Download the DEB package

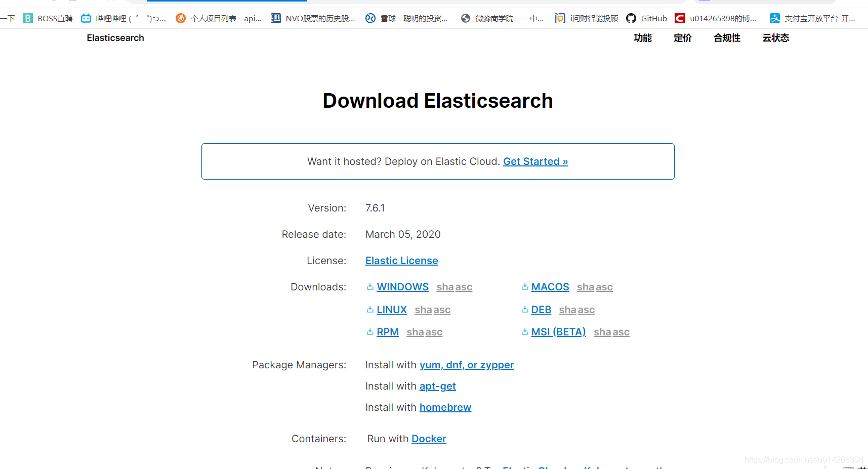541,310
